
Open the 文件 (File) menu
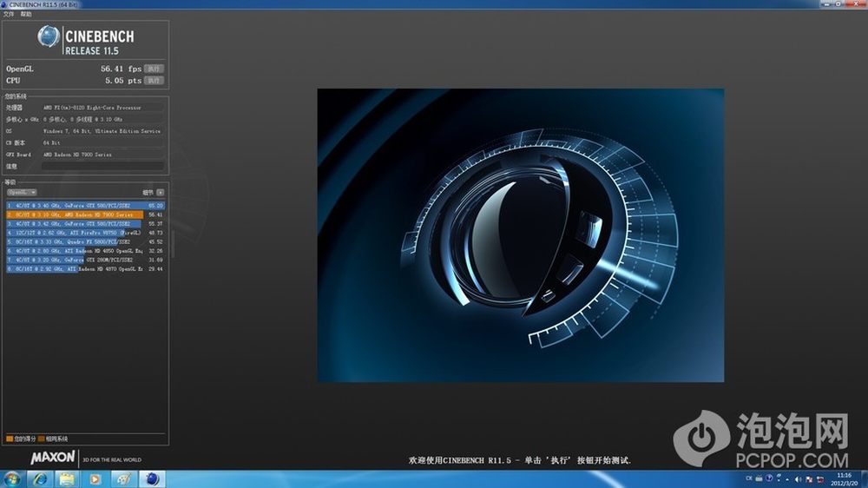[x=9, y=14]
